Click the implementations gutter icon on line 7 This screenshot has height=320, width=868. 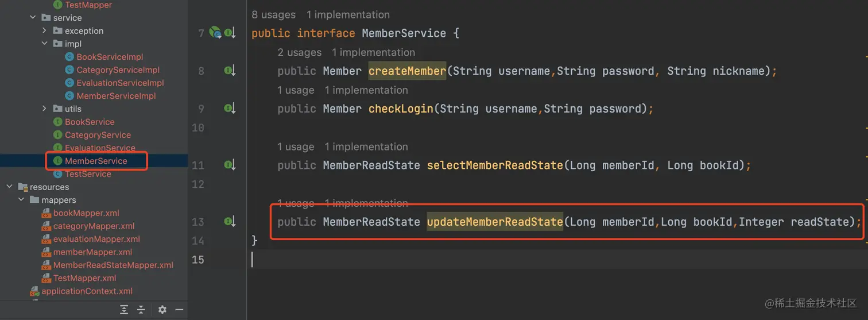coord(230,33)
